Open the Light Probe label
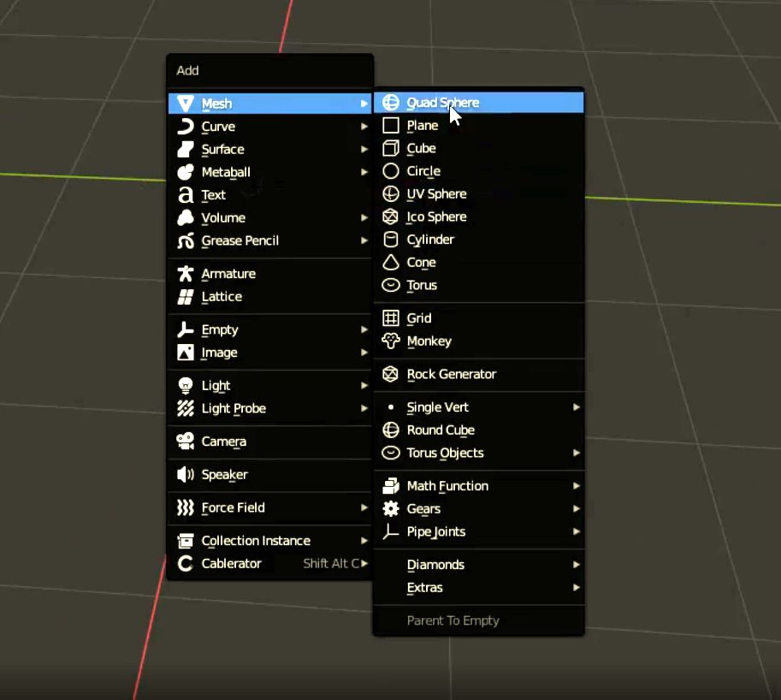The height and width of the screenshot is (700, 781). point(234,408)
